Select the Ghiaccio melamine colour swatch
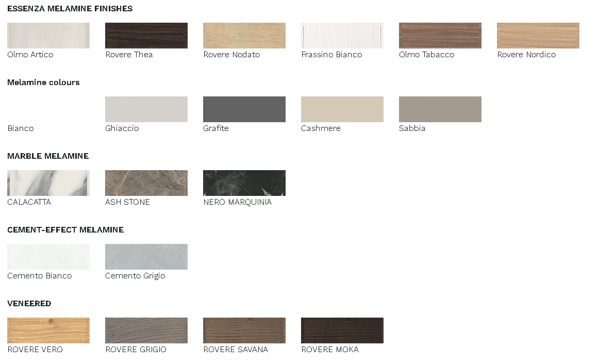The width and height of the screenshot is (598, 364). (x=146, y=109)
